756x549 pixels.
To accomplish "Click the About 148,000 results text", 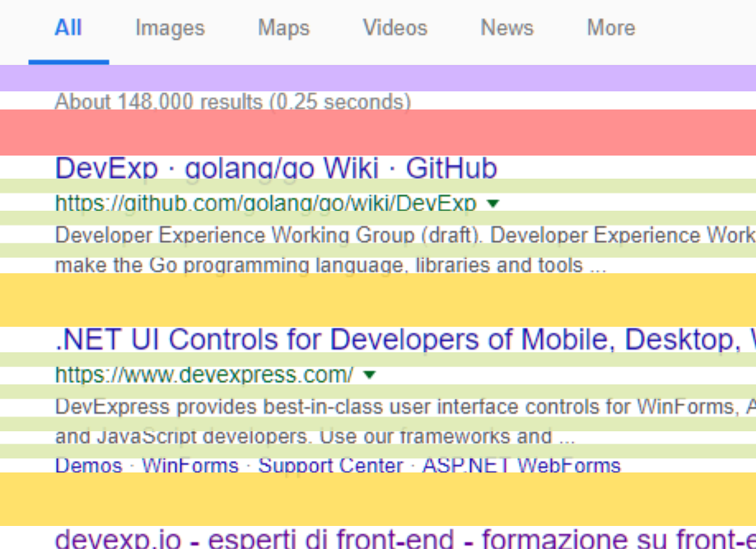I will coord(233,101).
